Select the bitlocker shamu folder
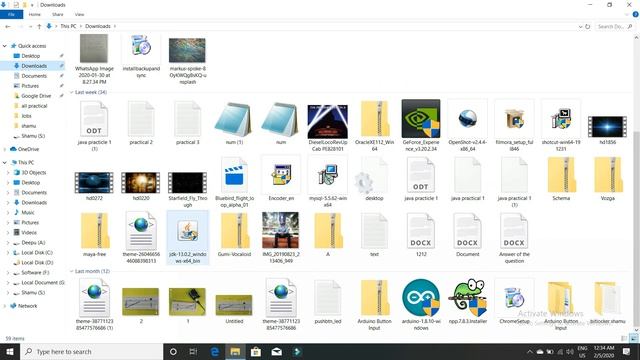The image size is (640, 360). [x=607, y=299]
